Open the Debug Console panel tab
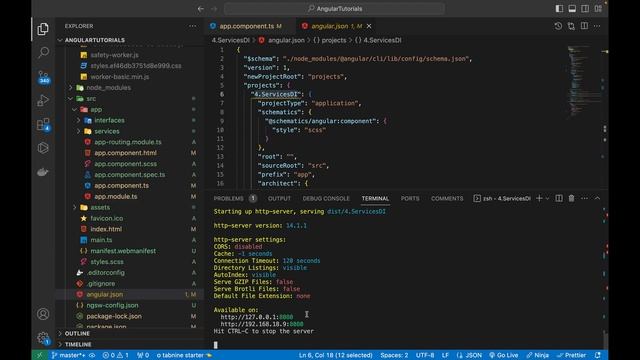Viewport: 640px width, 360px height. tap(326, 198)
